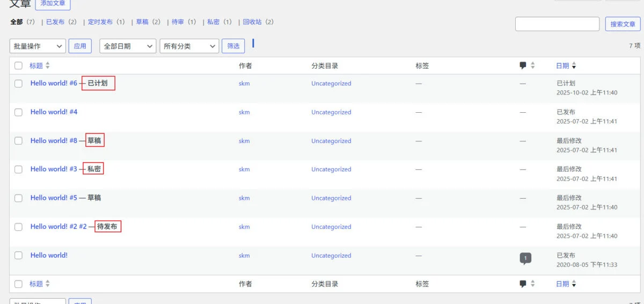Image resolution: width=644 pixels, height=304 pixels.
Task: Open post Hello world! #6
Action: 54,83
